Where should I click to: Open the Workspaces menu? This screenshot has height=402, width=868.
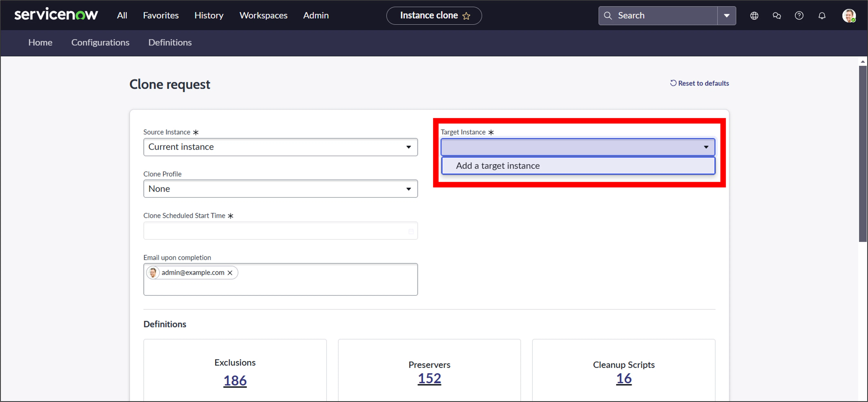(263, 16)
